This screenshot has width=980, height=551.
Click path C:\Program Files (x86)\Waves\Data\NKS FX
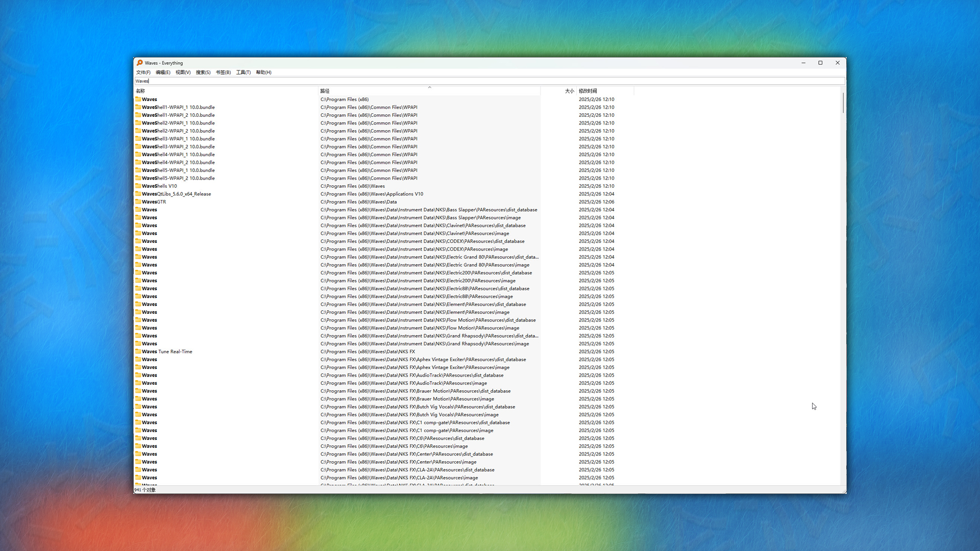pyautogui.click(x=367, y=352)
